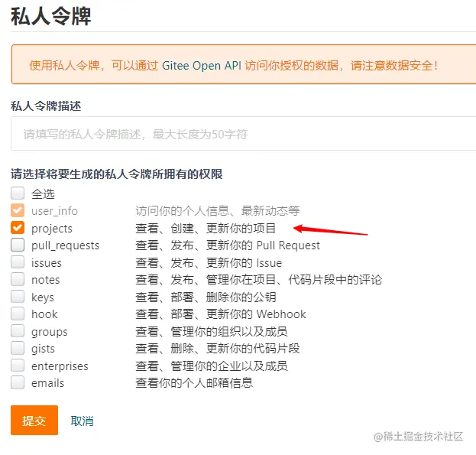The width and height of the screenshot is (476, 455).
Task: Click description 查看、发布、更新你的 Pull Request
Action: (x=228, y=245)
